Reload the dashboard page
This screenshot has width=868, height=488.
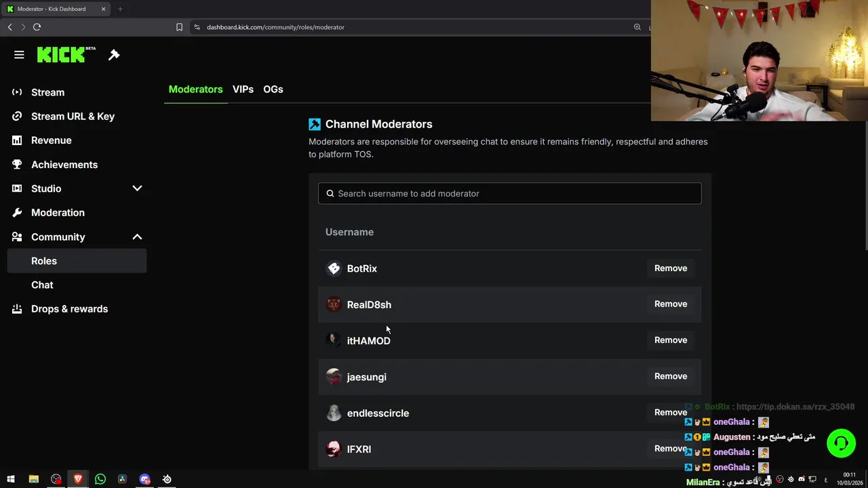coord(37,27)
